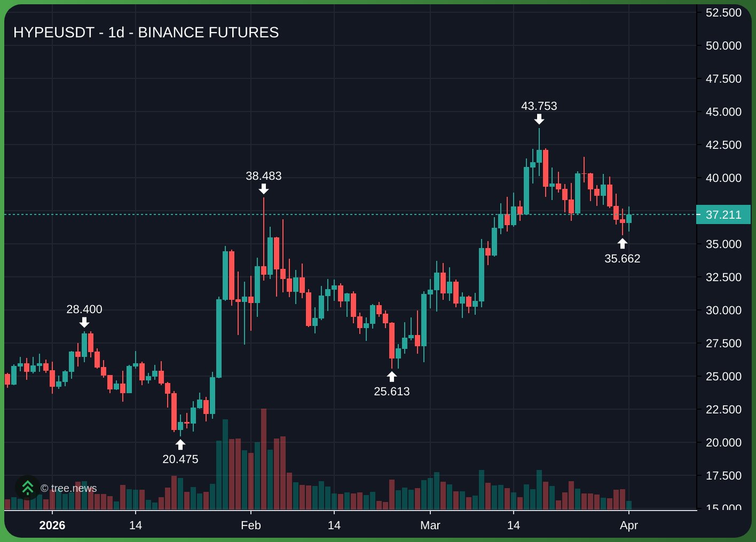Click the down arrow under 38.483
The image size is (756, 542).
click(x=264, y=188)
